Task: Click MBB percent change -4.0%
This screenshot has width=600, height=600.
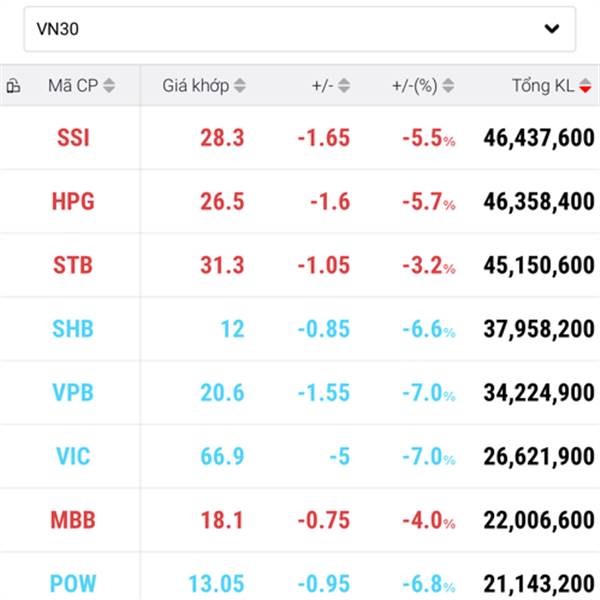Action: click(429, 520)
